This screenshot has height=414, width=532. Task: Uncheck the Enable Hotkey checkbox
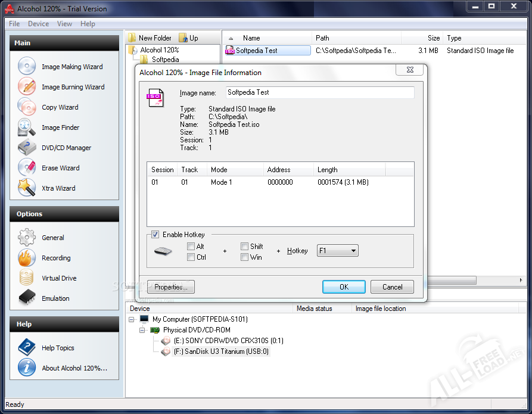pyautogui.click(x=155, y=235)
